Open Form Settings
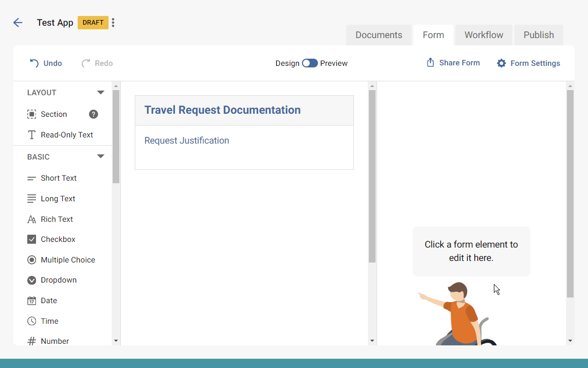 coord(528,63)
